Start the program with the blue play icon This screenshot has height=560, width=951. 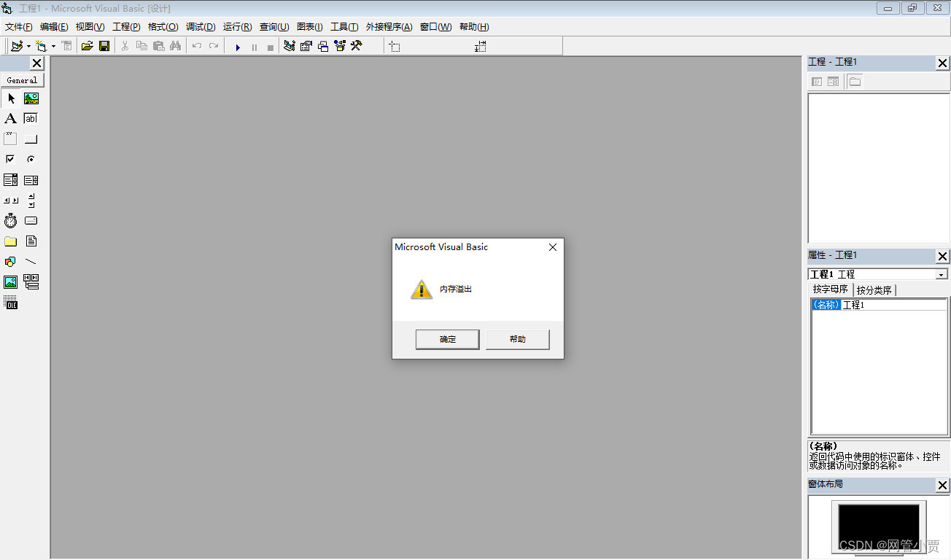coord(238,47)
